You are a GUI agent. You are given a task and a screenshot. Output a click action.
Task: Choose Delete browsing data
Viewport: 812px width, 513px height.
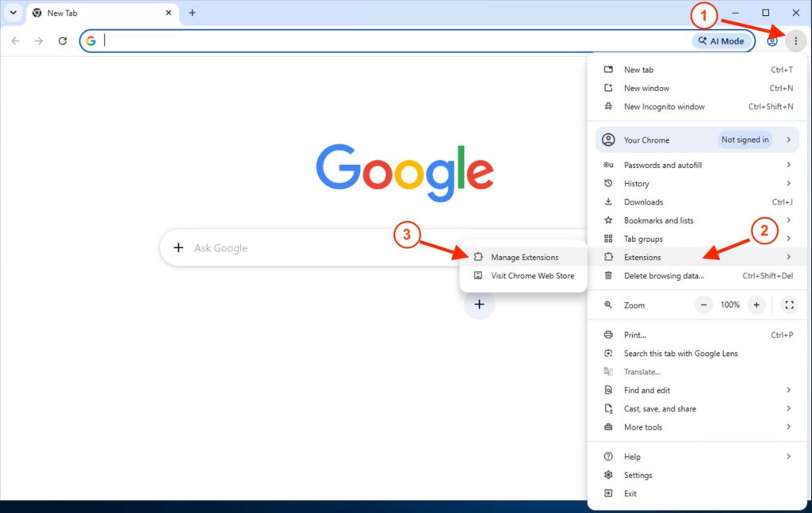698,276
